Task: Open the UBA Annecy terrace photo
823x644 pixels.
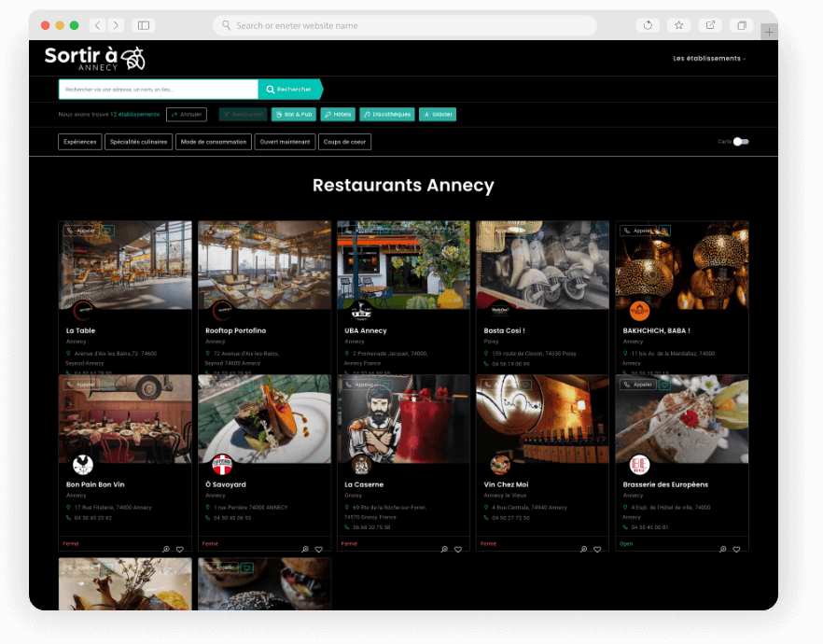Action: pos(404,265)
